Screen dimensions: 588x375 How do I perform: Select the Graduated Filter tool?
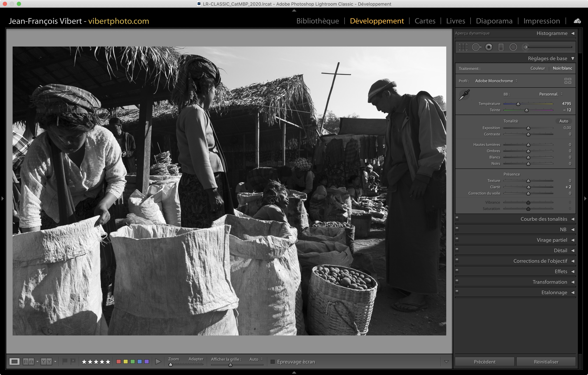501,47
